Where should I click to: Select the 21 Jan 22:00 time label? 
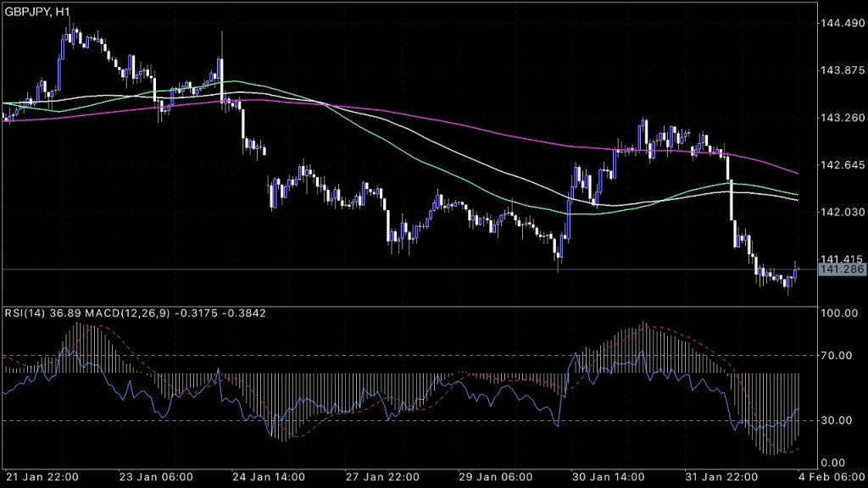pos(43,476)
